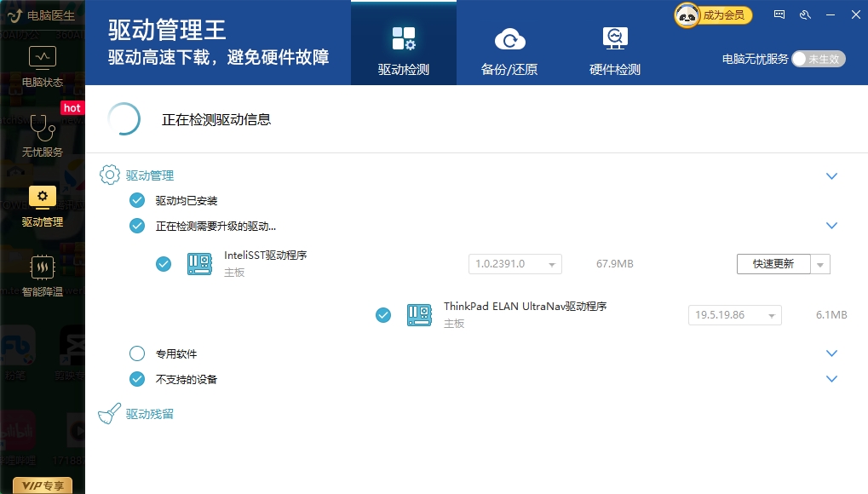
Task: Select 驱动管理 gear icon in sidebar
Action: 43,197
